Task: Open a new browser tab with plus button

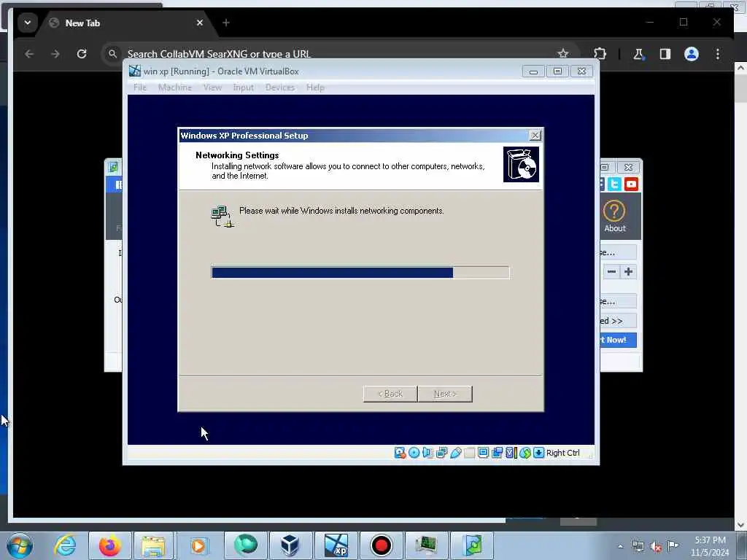Action: 226,23
